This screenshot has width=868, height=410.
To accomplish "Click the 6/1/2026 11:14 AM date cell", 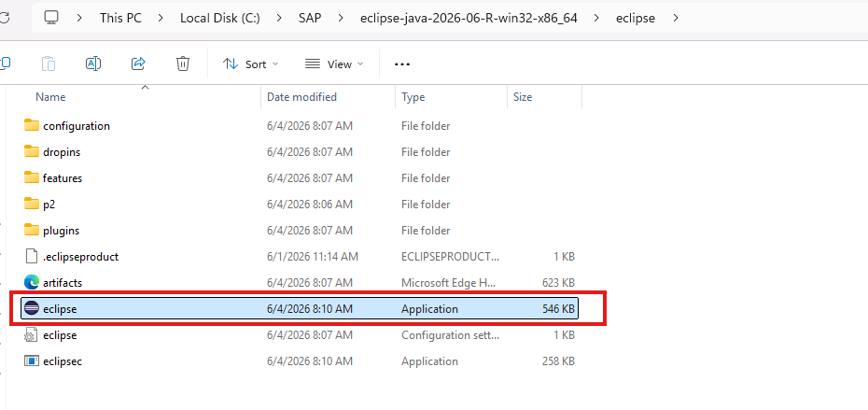I will coord(313,257).
